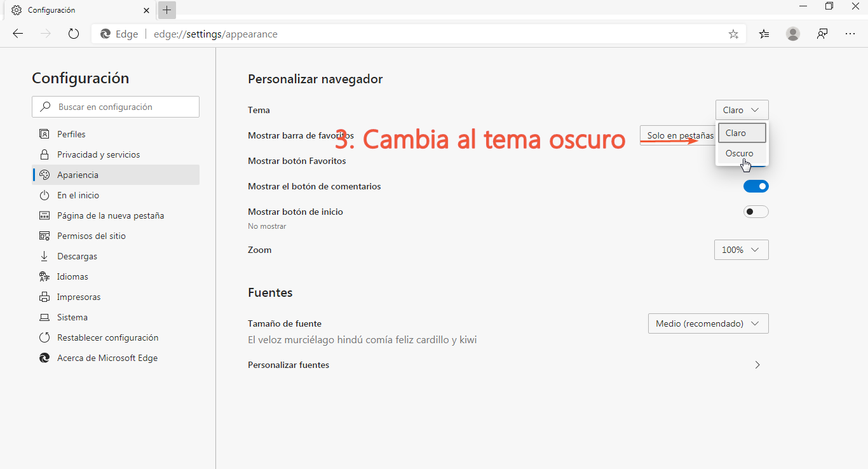The height and width of the screenshot is (469, 868).
Task: Open the Favorites list icon in toolbar
Action: [764, 34]
